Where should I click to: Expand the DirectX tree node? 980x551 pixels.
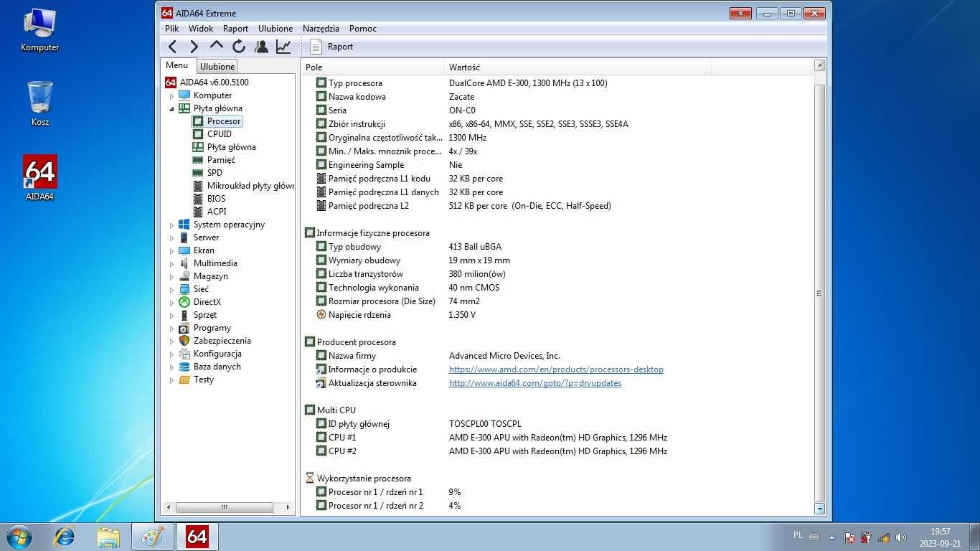(171, 302)
